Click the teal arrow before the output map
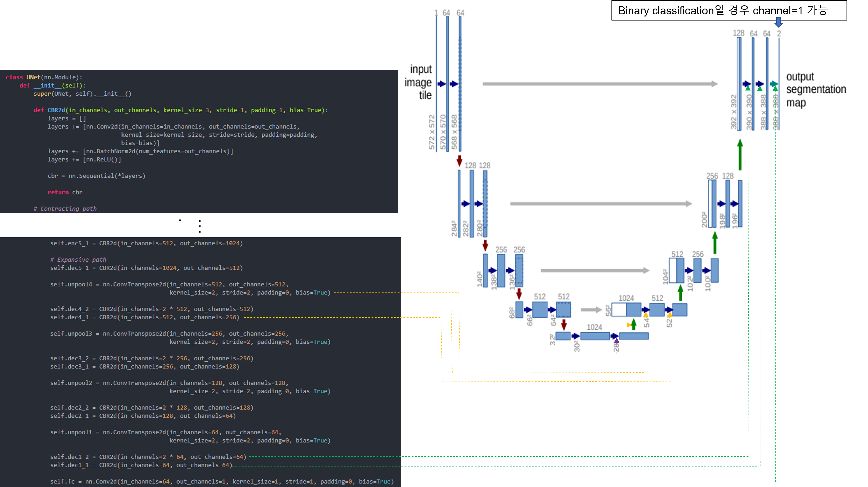 click(774, 84)
